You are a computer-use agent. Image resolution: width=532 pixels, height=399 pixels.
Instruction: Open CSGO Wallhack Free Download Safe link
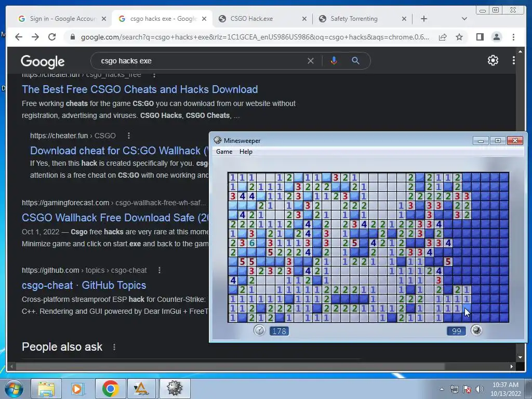(115, 218)
